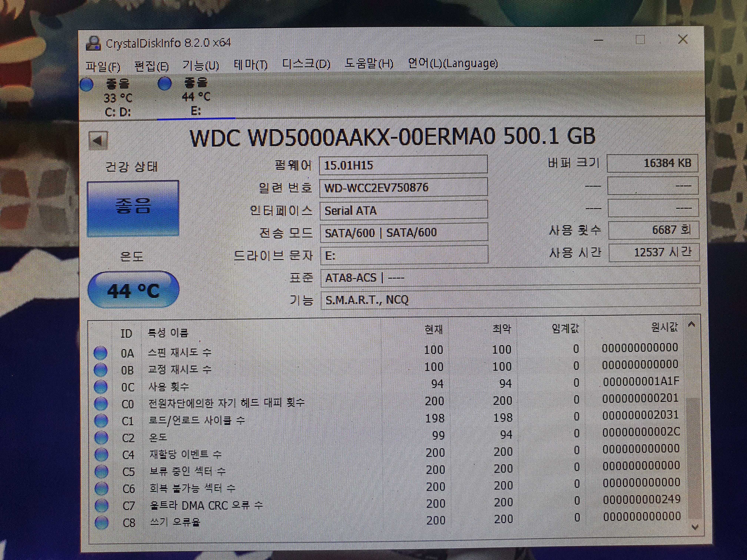Open the 기능(U) menu
The width and height of the screenshot is (747, 560).
click(x=201, y=65)
